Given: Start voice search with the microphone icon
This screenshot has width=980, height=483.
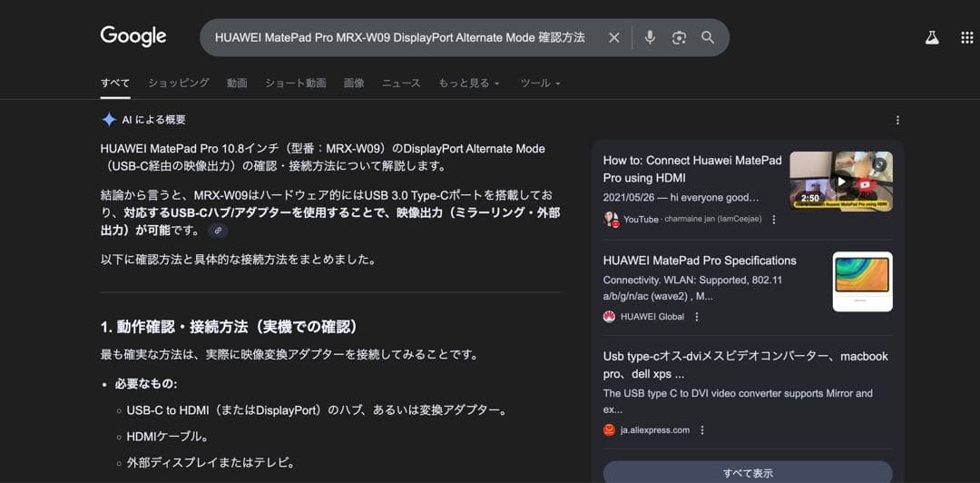Looking at the screenshot, I should point(650,37).
